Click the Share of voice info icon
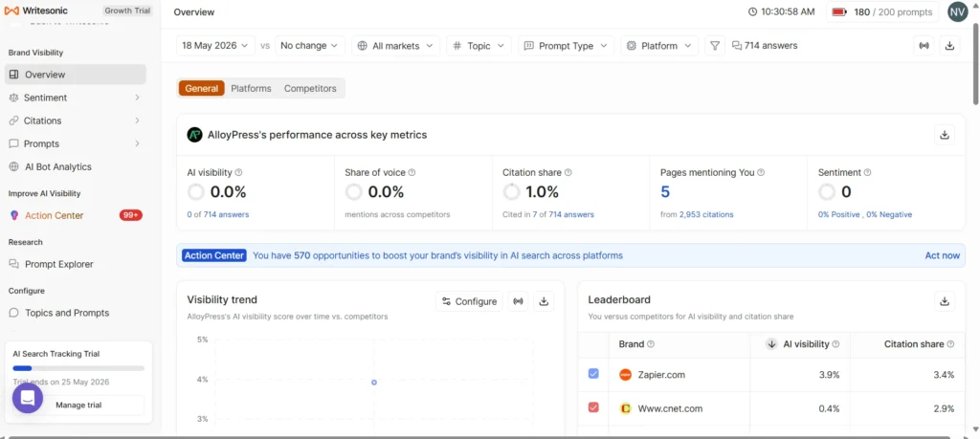This screenshot has width=980, height=439. pos(412,172)
